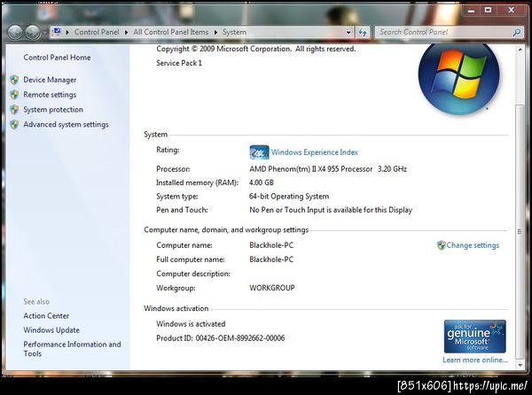
Task: Click the Windows Experience Index rating icon
Action: [x=259, y=152]
